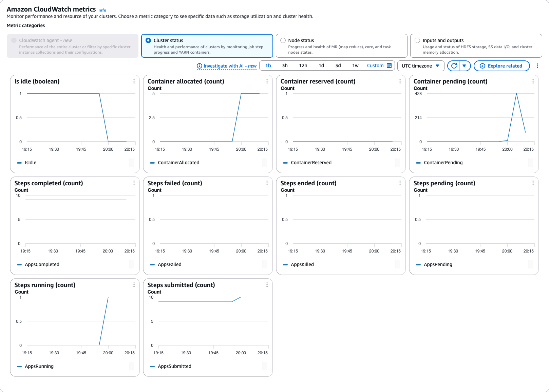Click the ContainerPending legend color swatch
Image resolution: width=549 pixels, height=392 pixels.
click(x=418, y=163)
